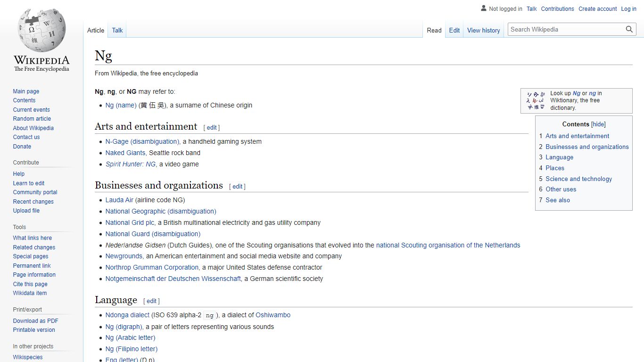Open Ndonga dialect link
The image size is (644, 362).
(127, 315)
